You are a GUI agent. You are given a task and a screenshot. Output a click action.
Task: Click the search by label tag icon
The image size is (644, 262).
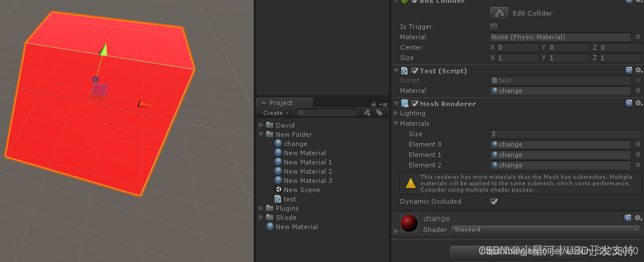[379, 113]
